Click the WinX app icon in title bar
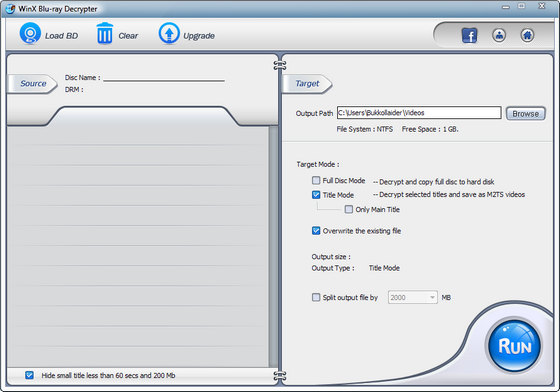 (10, 9)
